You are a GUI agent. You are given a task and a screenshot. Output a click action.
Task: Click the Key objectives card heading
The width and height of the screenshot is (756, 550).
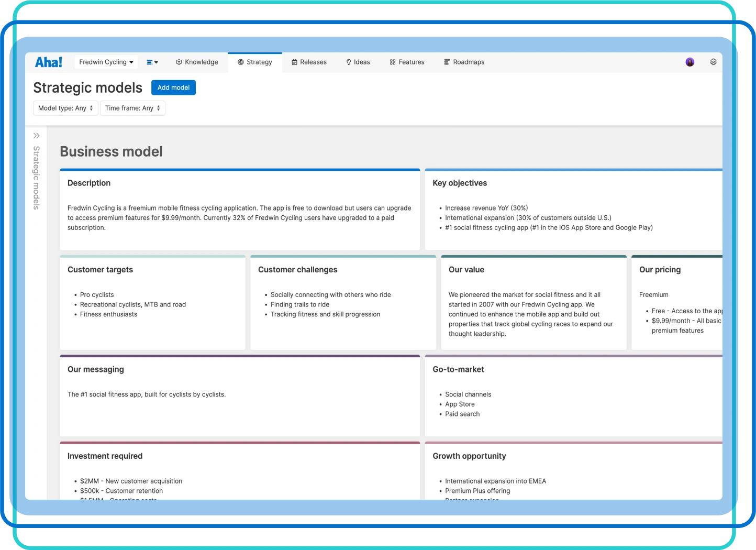tap(460, 183)
